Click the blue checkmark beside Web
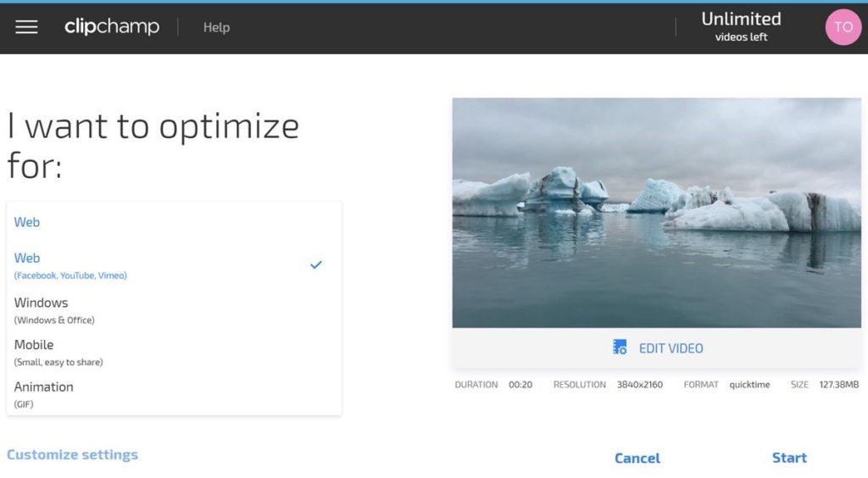868x478 pixels. pyautogui.click(x=316, y=264)
